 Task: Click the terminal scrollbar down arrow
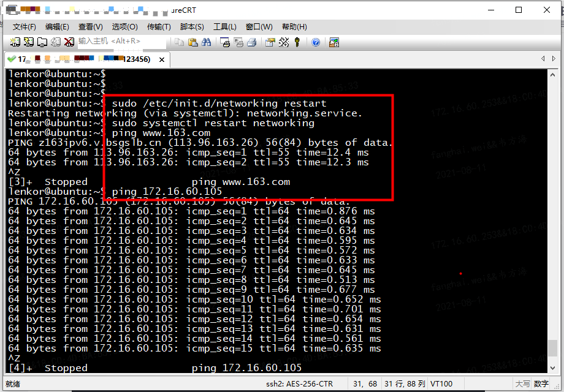pyautogui.click(x=552, y=368)
